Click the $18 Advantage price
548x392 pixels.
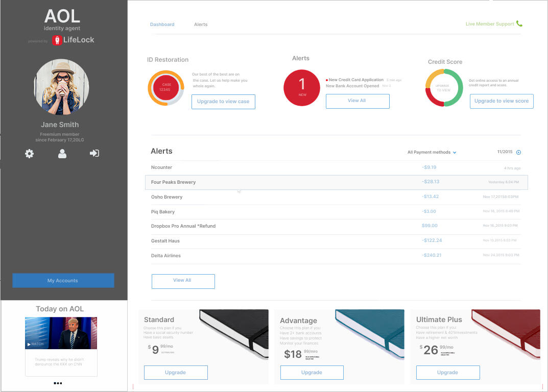click(x=293, y=354)
